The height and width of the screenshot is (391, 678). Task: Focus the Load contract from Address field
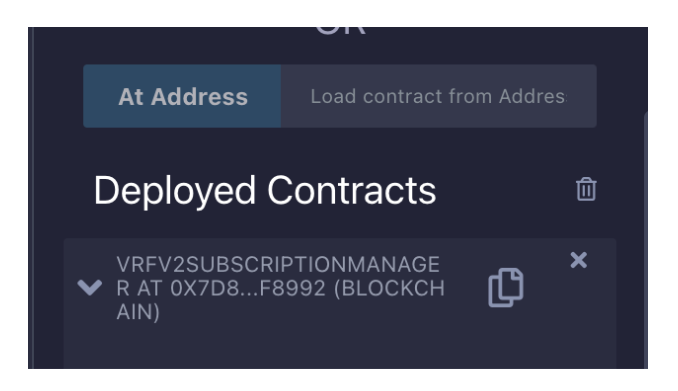pos(438,96)
